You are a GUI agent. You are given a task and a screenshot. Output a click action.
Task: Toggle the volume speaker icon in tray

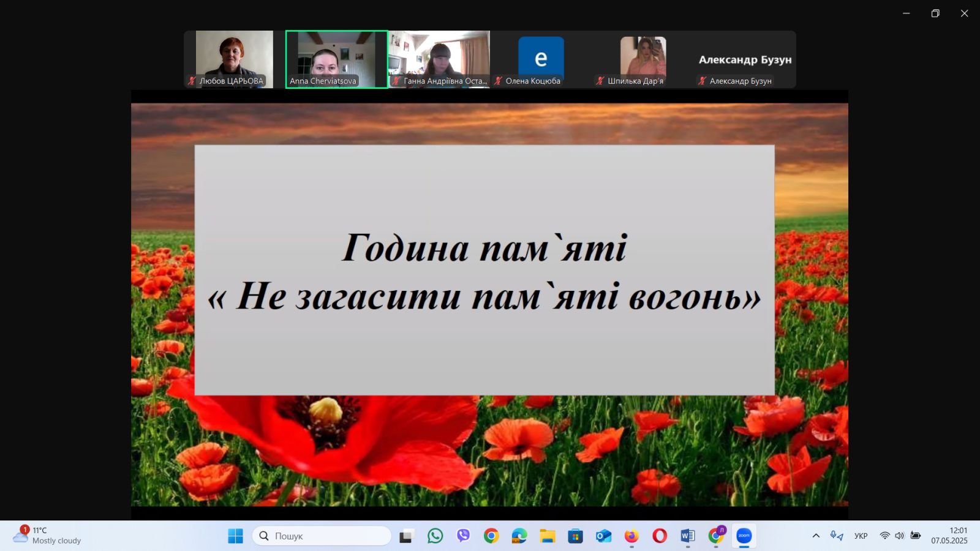point(899,536)
